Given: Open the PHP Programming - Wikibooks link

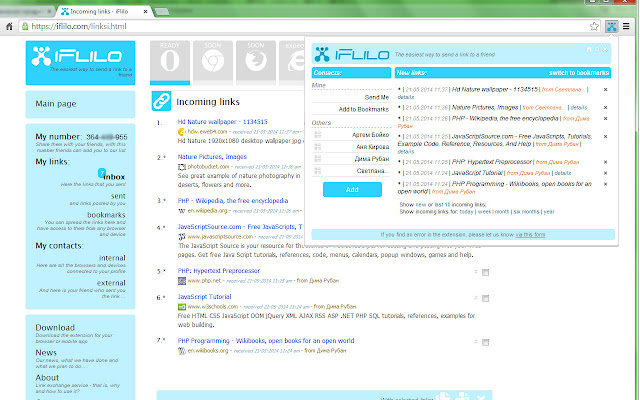Looking at the screenshot, I should tap(266, 340).
